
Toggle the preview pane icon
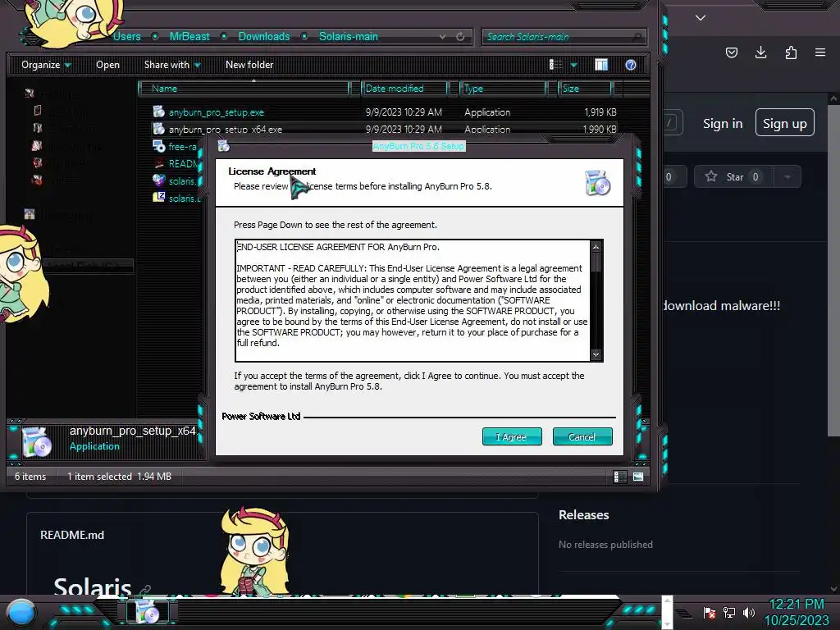[601, 65]
